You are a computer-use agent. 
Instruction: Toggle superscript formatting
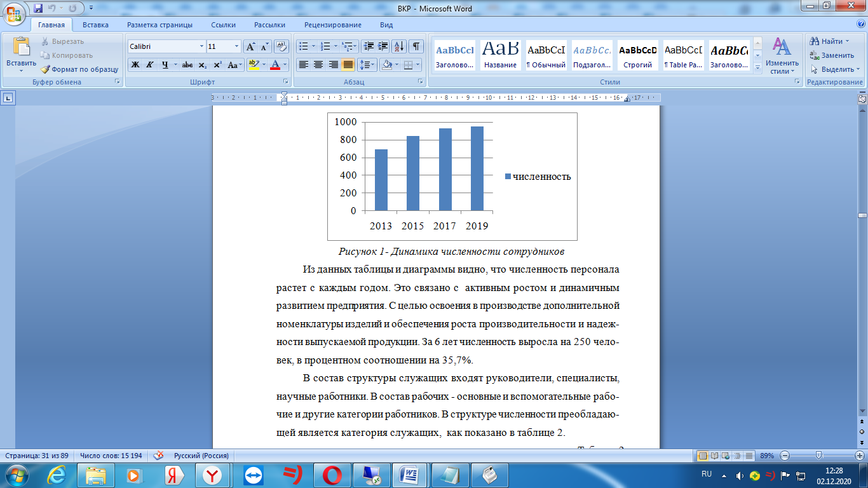[x=217, y=64]
